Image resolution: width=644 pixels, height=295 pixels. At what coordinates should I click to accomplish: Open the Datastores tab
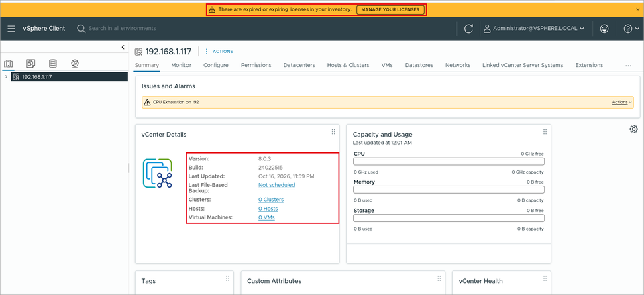pos(419,65)
